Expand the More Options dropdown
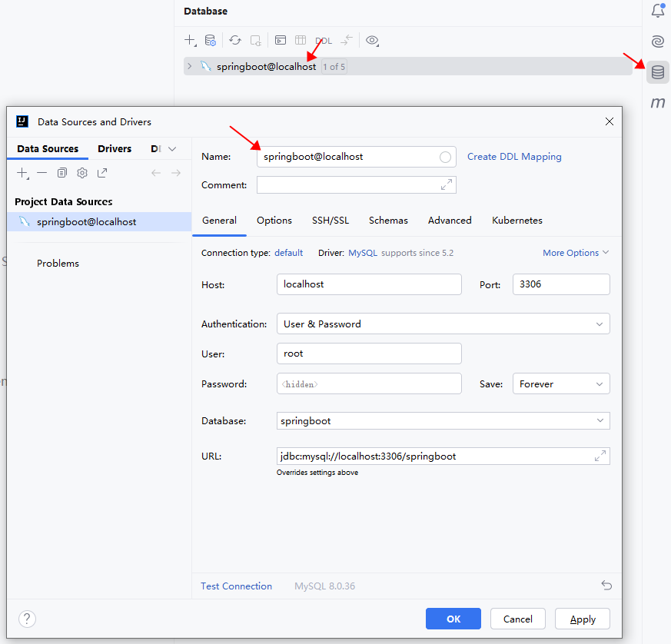Image resolution: width=671 pixels, height=644 pixels. 575,253
